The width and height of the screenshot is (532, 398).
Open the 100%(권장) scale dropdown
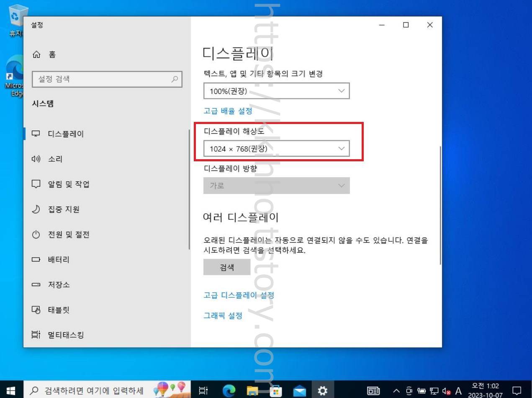[x=276, y=91]
